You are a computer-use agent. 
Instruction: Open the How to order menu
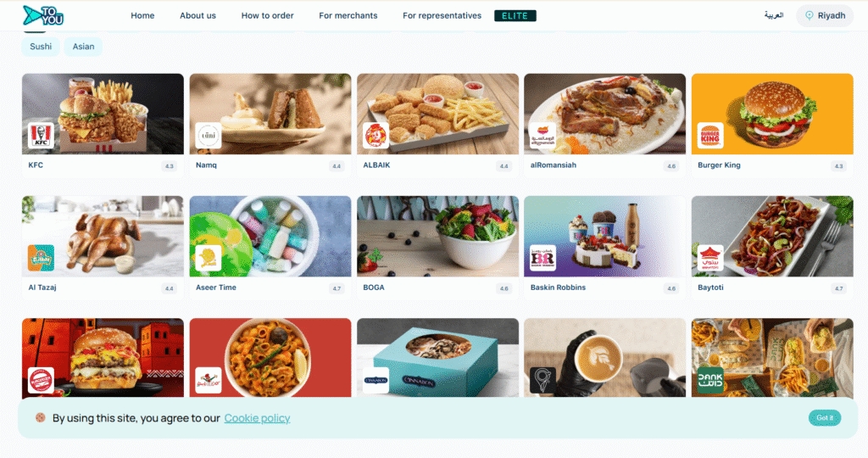267,15
